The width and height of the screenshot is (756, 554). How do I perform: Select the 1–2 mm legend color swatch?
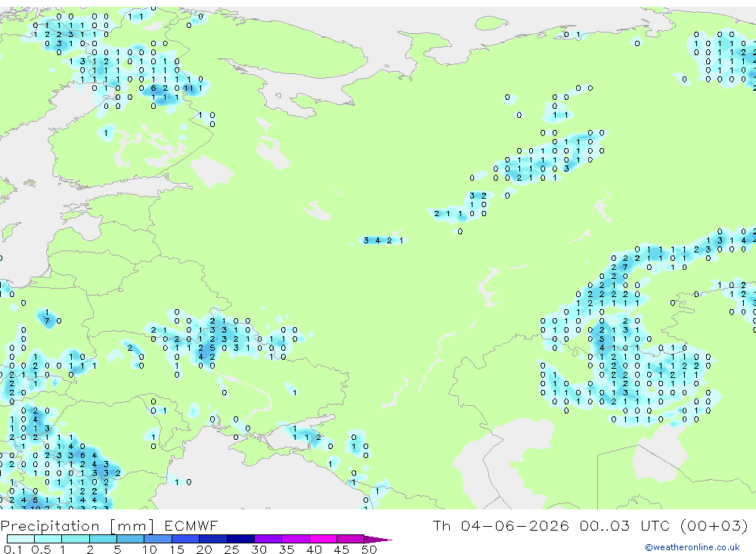pos(76,539)
